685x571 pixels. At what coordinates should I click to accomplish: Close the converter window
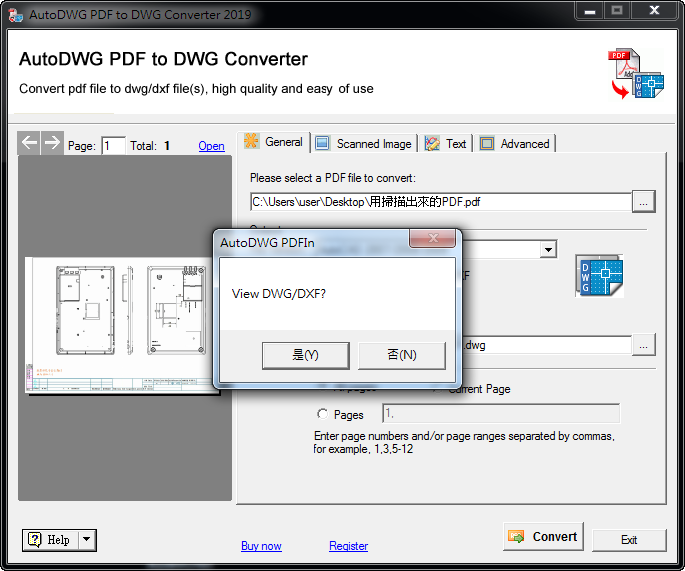point(654,11)
